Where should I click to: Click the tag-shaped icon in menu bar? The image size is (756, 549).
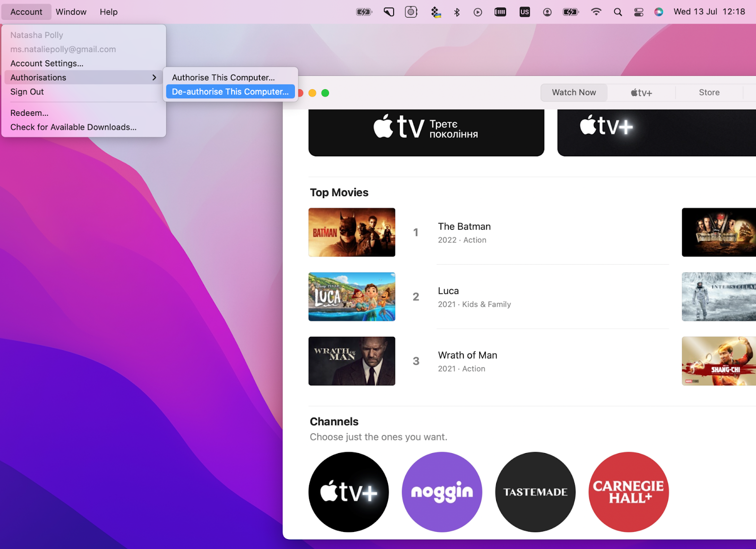[x=389, y=12]
